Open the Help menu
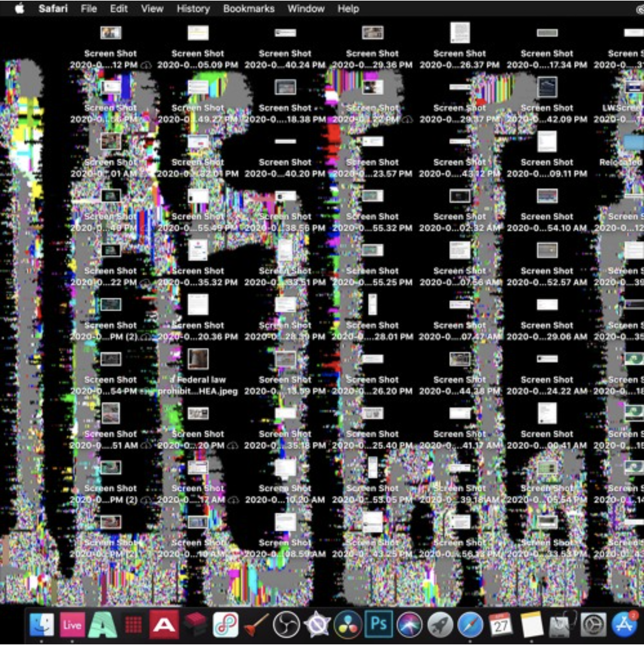Image resolution: width=644 pixels, height=645 pixels. (348, 9)
